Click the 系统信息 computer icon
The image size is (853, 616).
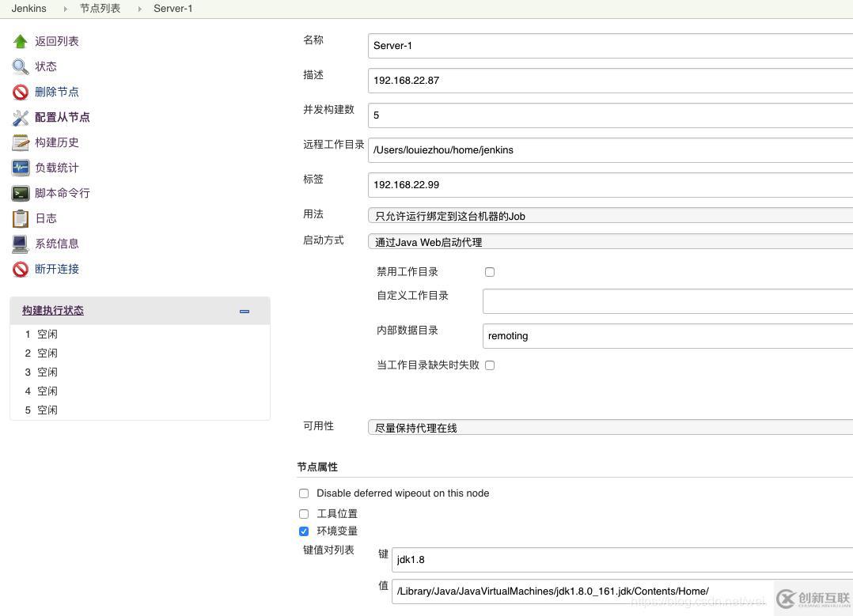click(x=21, y=243)
